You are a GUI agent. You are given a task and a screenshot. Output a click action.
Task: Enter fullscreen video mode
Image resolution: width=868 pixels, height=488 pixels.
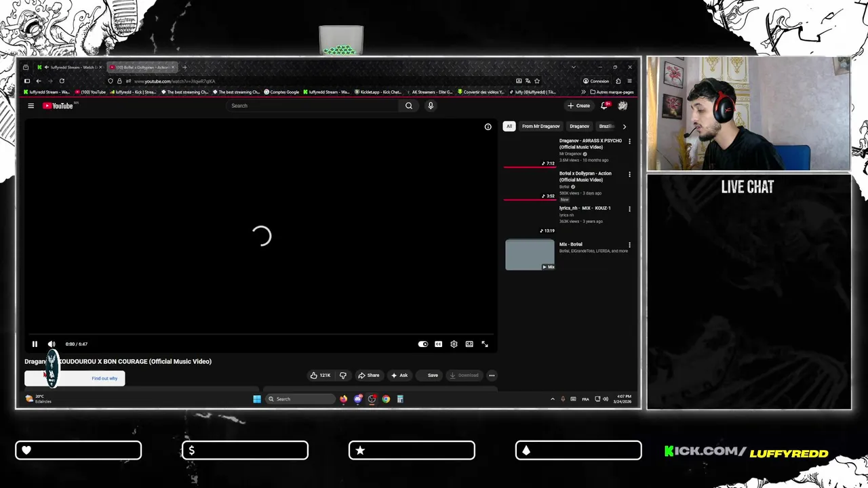pos(485,344)
